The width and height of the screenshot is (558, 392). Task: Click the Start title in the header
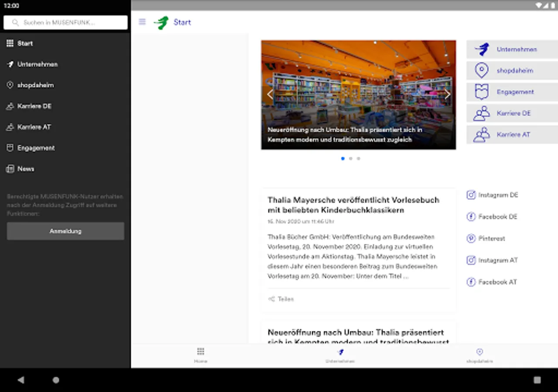point(182,22)
